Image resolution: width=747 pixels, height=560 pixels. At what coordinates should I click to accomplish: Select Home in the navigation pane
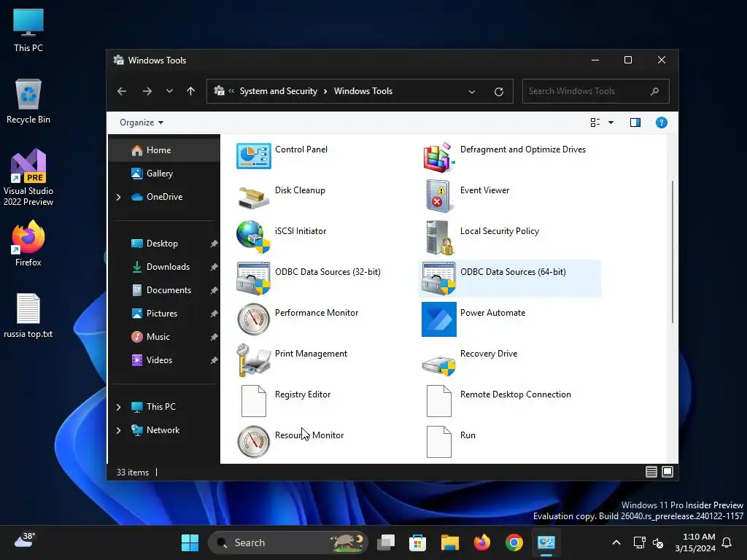point(164,150)
